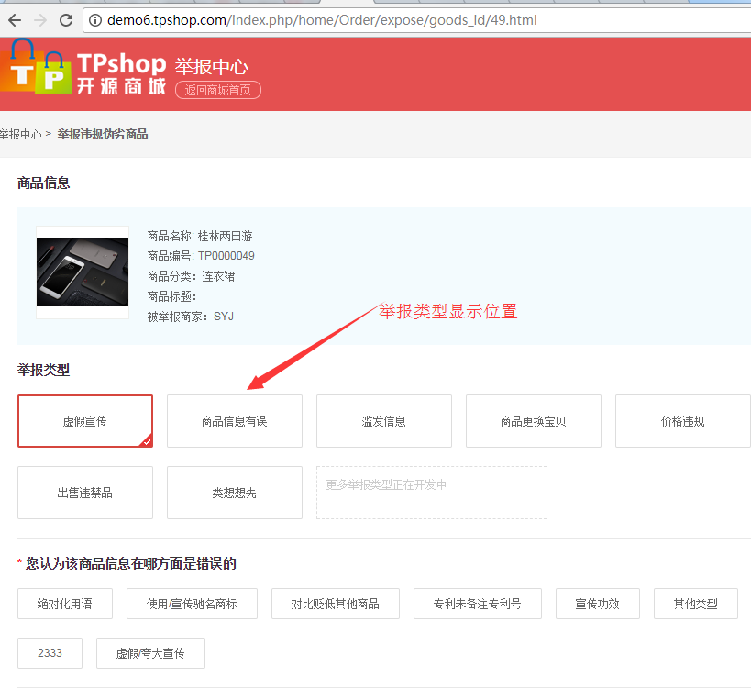Select the 价格违规 report type

click(x=682, y=421)
